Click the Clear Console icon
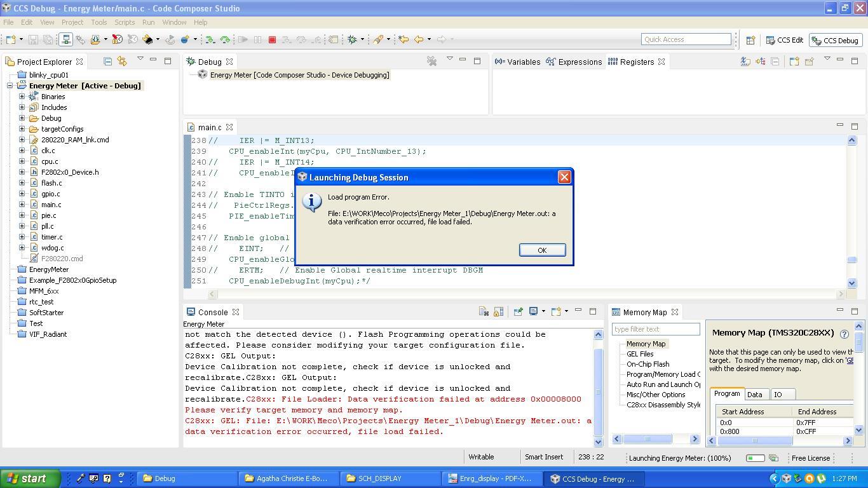868x488 pixels. click(x=484, y=311)
